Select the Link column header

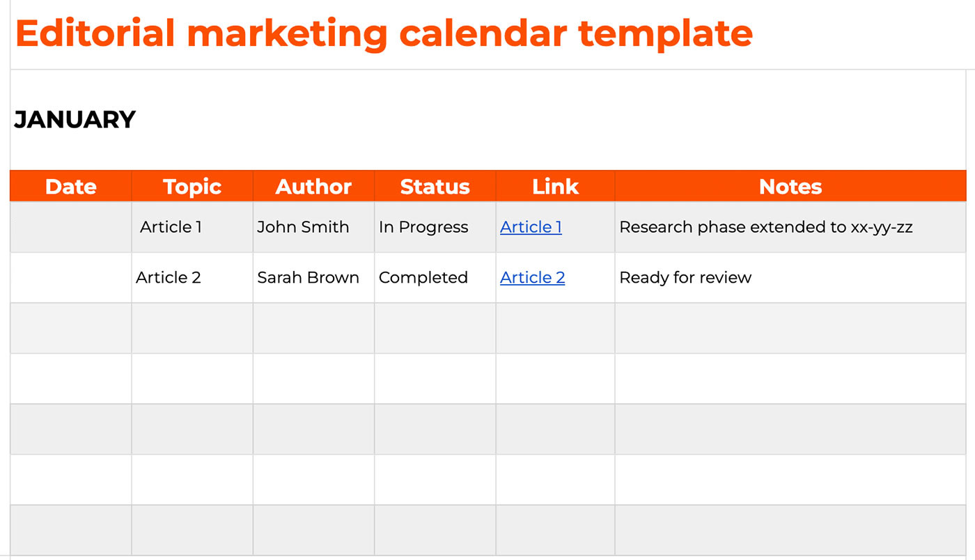pyautogui.click(x=555, y=187)
